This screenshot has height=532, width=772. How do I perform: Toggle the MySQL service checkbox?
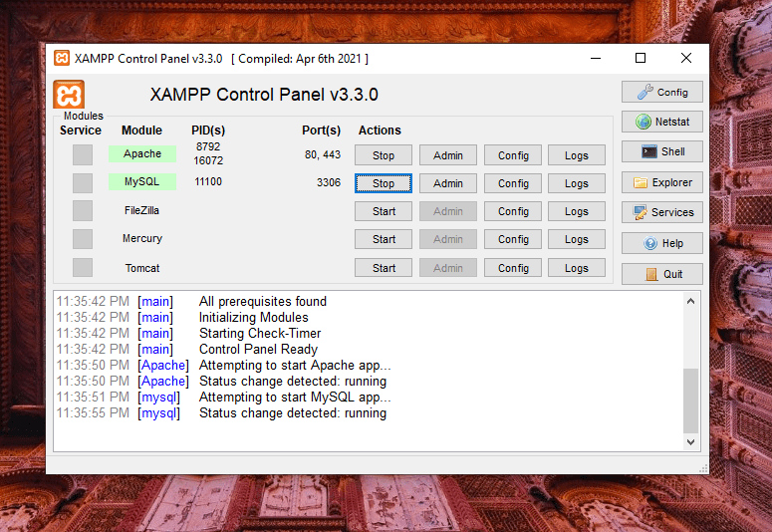pos(83,182)
